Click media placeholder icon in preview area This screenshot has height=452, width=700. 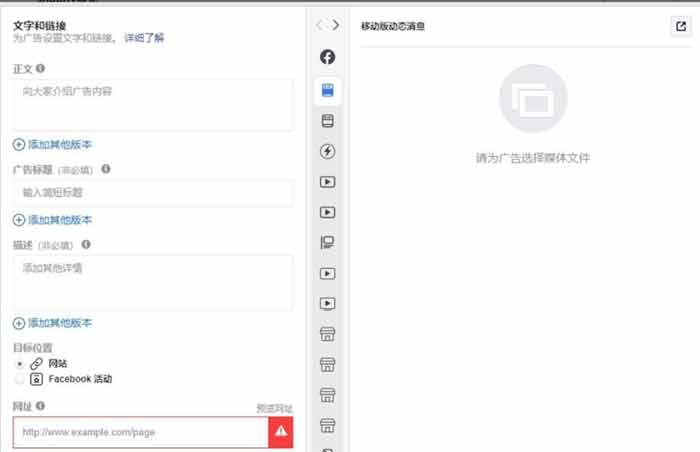(532, 99)
